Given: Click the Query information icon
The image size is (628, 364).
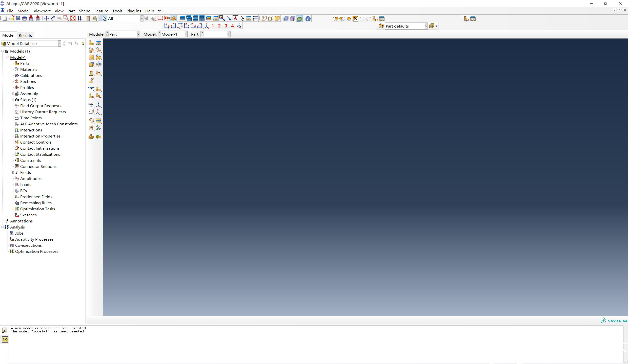Looking at the screenshot, I should click(x=308, y=19).
